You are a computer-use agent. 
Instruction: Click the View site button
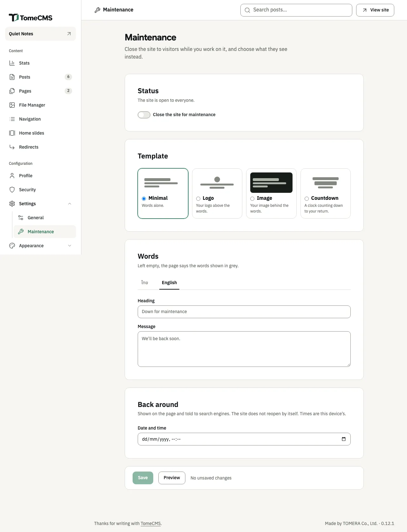[x=375, y=10]
